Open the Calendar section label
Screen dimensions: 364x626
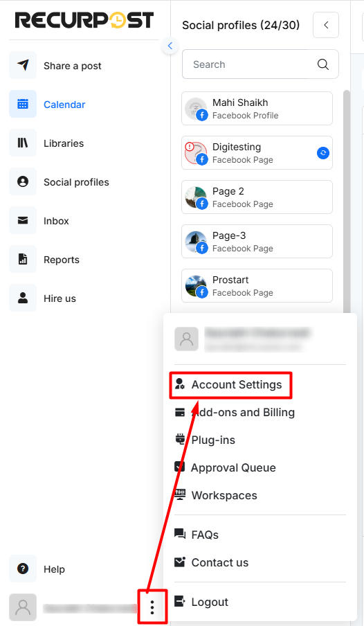click(x=64, y=105)
